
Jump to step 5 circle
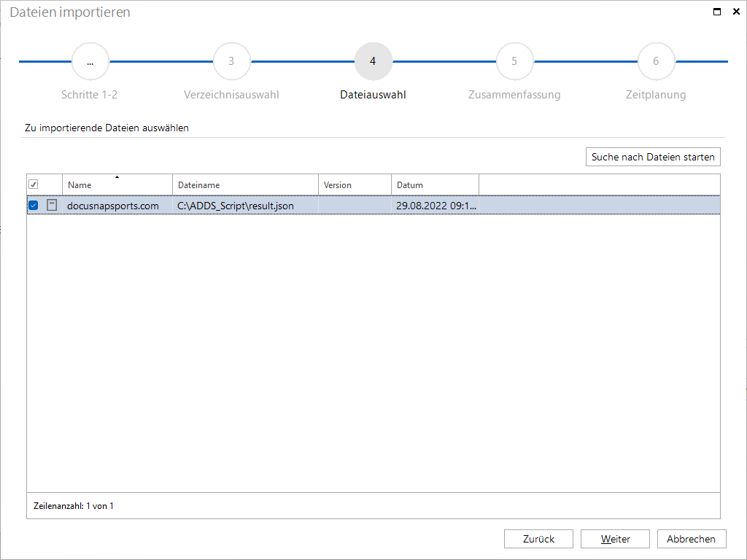coord(514,61)
